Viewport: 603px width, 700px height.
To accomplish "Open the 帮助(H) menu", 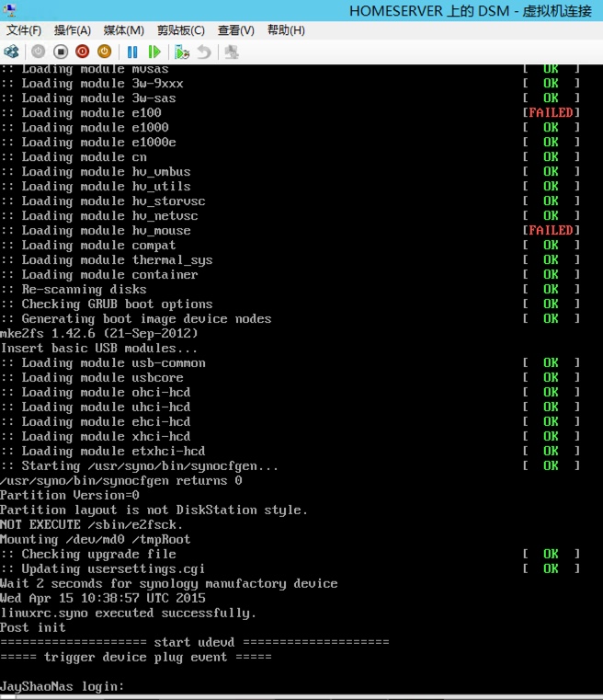I will point(286,30).
